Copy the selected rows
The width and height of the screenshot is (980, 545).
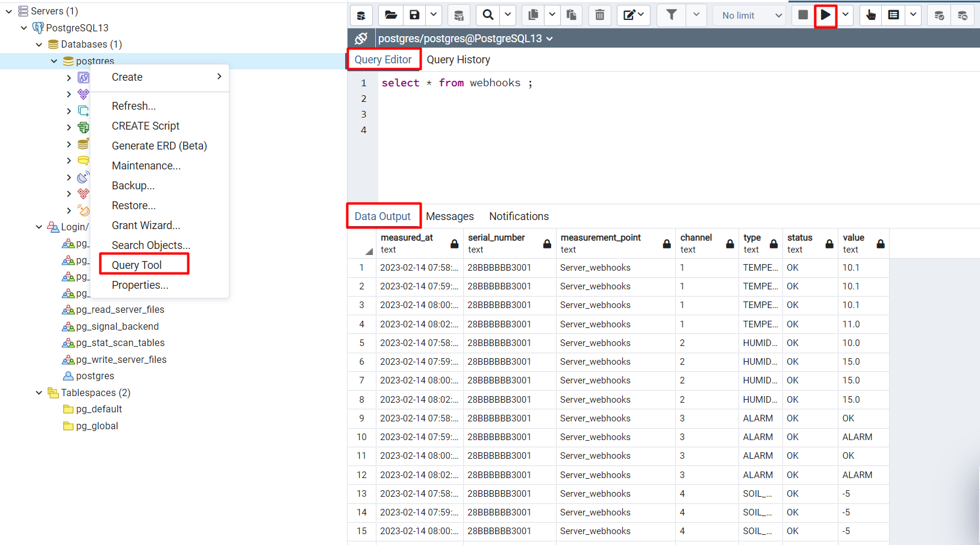pyautogui.click(x=532, y=15)
